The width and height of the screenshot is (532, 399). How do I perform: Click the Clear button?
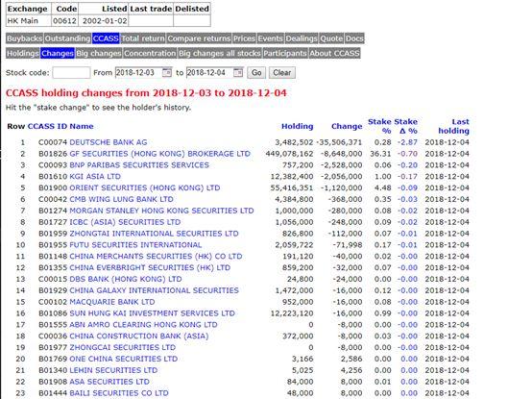pos(282,73)
